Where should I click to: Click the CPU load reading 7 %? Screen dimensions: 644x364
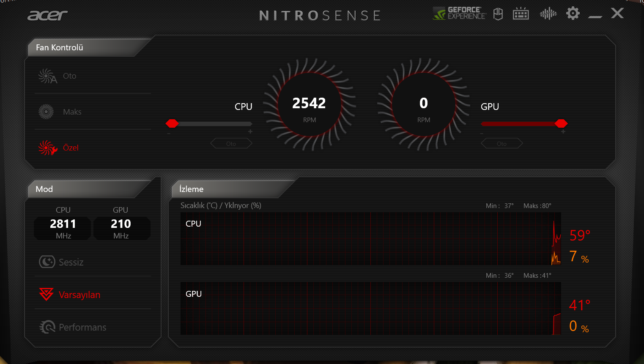point(579,257)
